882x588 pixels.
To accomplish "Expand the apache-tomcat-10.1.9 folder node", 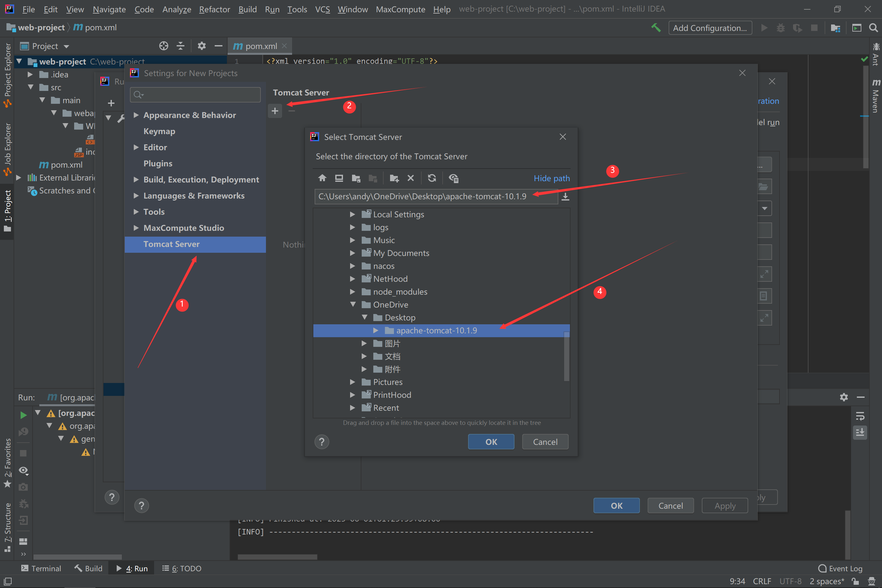I will 375,330.
